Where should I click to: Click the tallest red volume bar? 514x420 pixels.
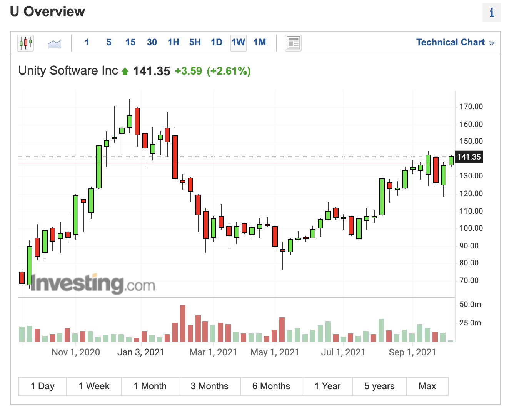coord(183,323)
